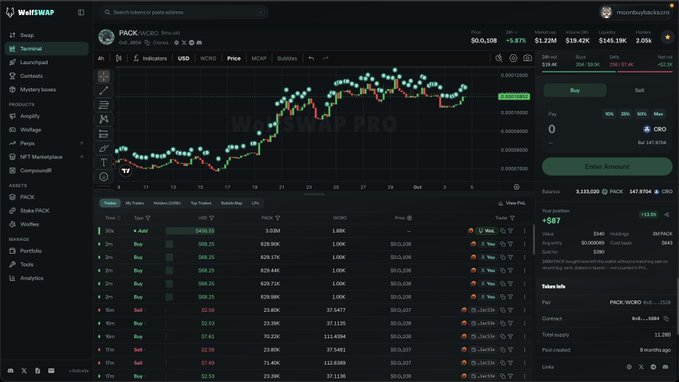
Task: Show Price on the chart
Action: (234, 58)
